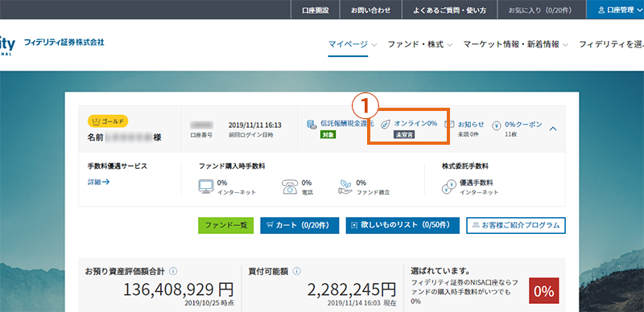Image resolution: width=644 pixels, height=312 pixels.
Task: Open 0%クーポン coupon link
Action: pyautogui.click(x=523, y=124)
